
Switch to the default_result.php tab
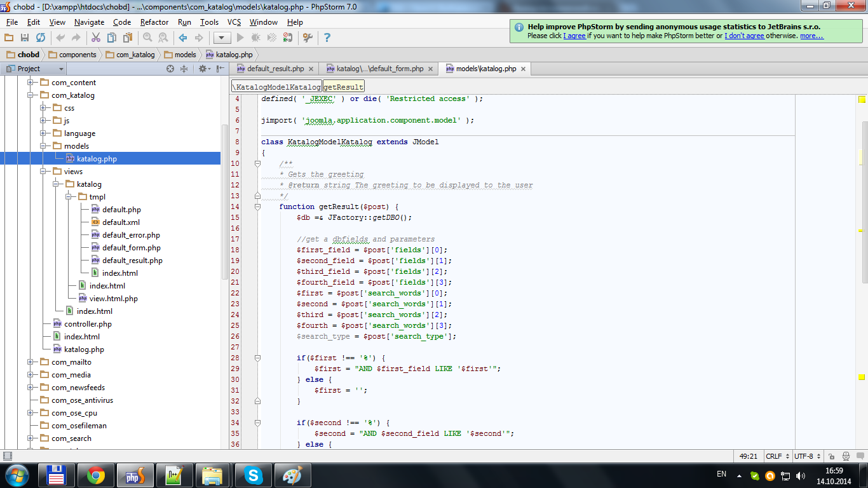[x=275, y=69]
